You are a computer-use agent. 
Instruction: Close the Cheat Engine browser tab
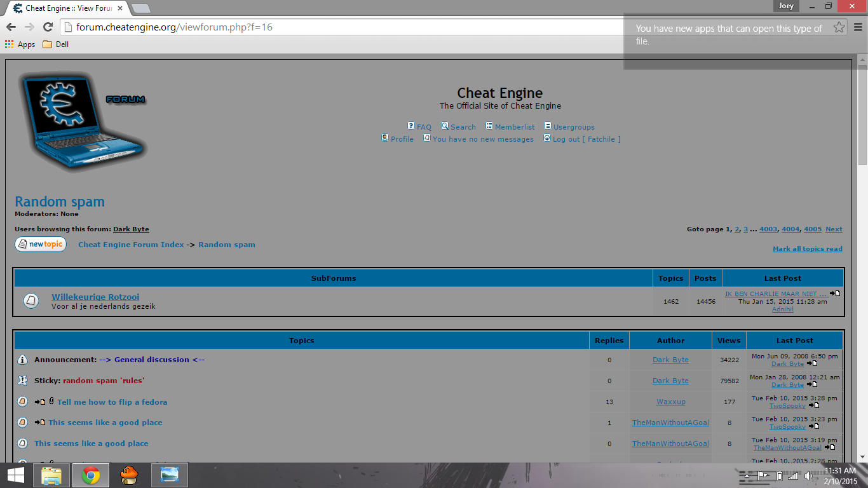point(120,8)
